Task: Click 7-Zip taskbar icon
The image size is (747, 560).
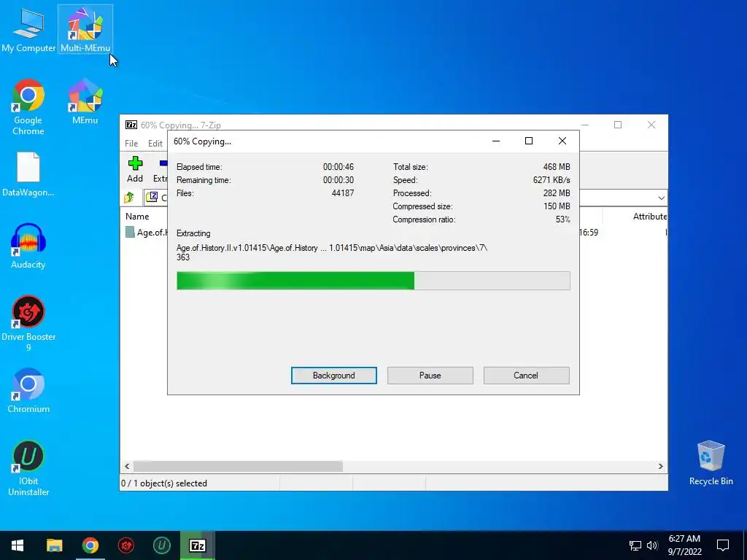Action: 197,545
